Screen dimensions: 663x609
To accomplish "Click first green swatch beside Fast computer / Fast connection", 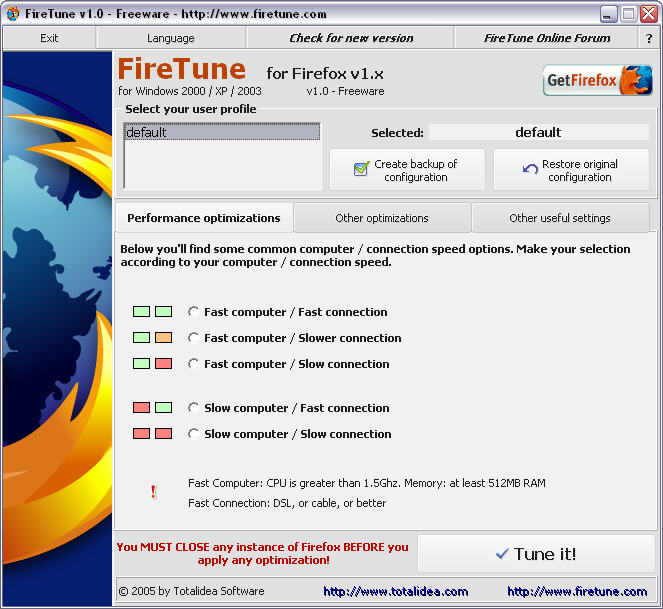I will (x=141, y=312).
